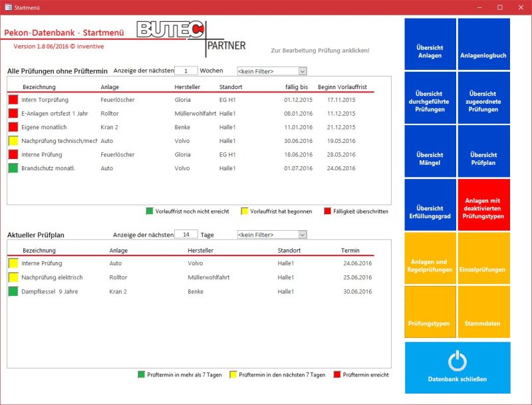Open the Stammdaten tile

point(484,312)
